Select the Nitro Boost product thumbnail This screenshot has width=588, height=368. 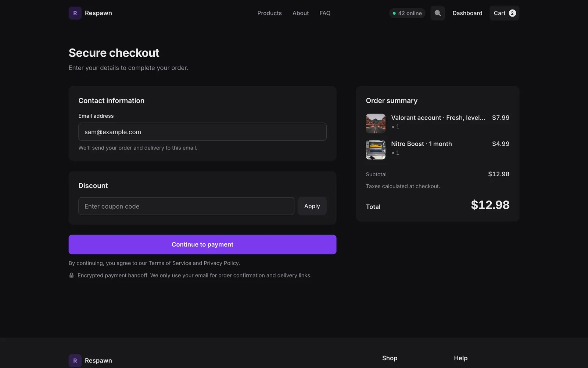(x=376, y=149)
